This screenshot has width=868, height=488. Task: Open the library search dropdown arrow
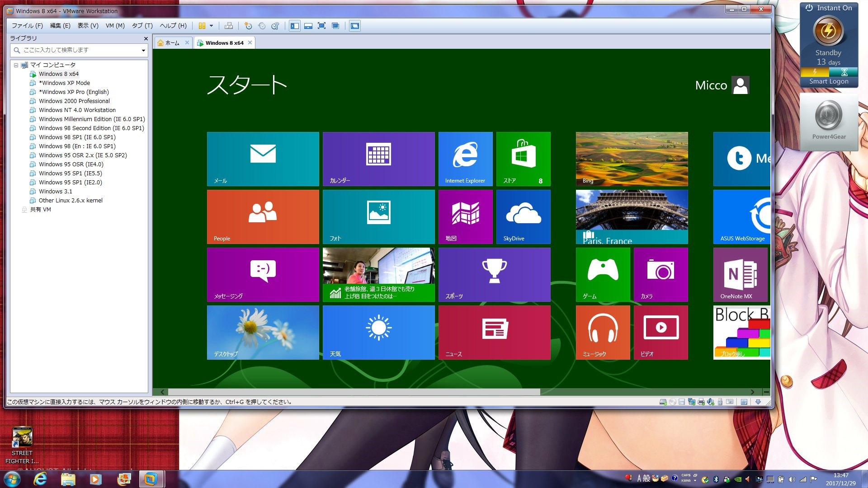click(x=143, y=50)
